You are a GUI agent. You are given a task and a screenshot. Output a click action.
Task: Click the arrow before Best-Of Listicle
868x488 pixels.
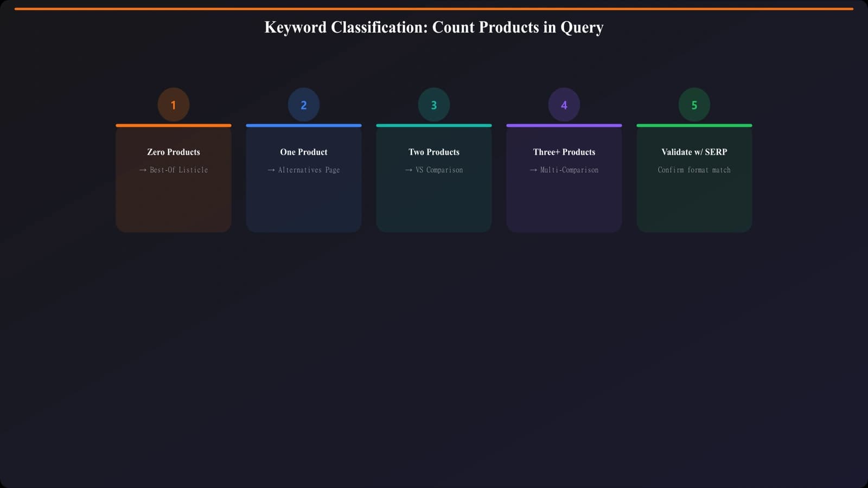coord(143,170)
